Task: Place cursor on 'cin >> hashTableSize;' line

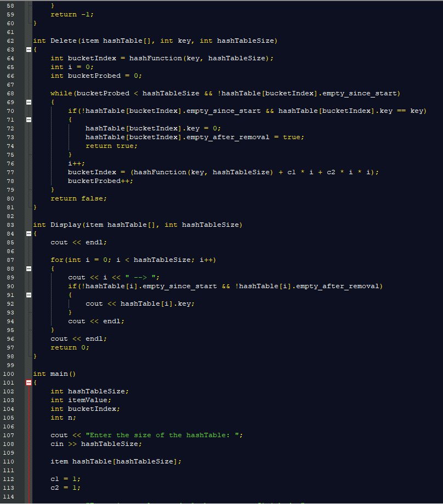Action: tap(96, 444)
